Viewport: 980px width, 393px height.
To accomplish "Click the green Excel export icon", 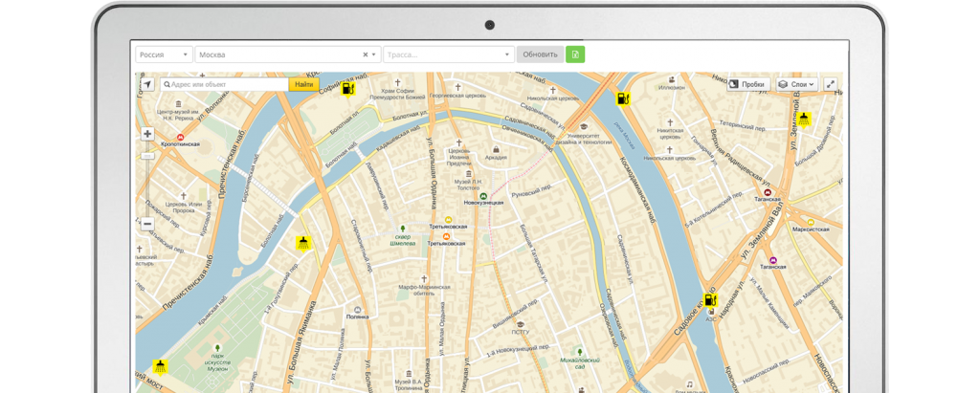I will coord(574,55).
